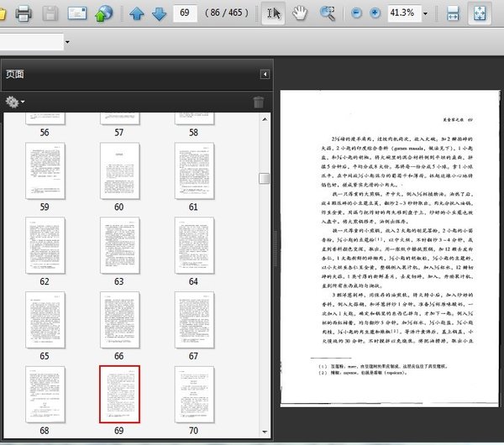Click the zoom out minus button
Image resolution: width=504 pixels, height=445 pixels.
point(355,13)
